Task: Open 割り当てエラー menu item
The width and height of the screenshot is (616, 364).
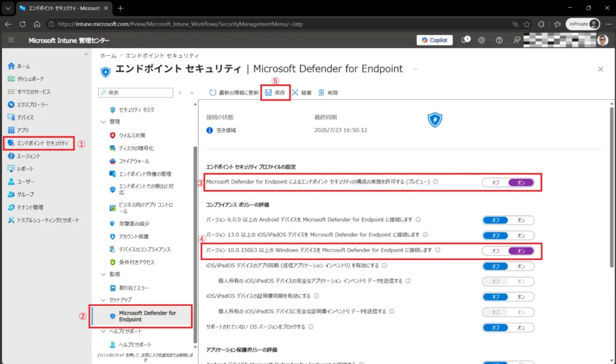Action: point(129,288)
